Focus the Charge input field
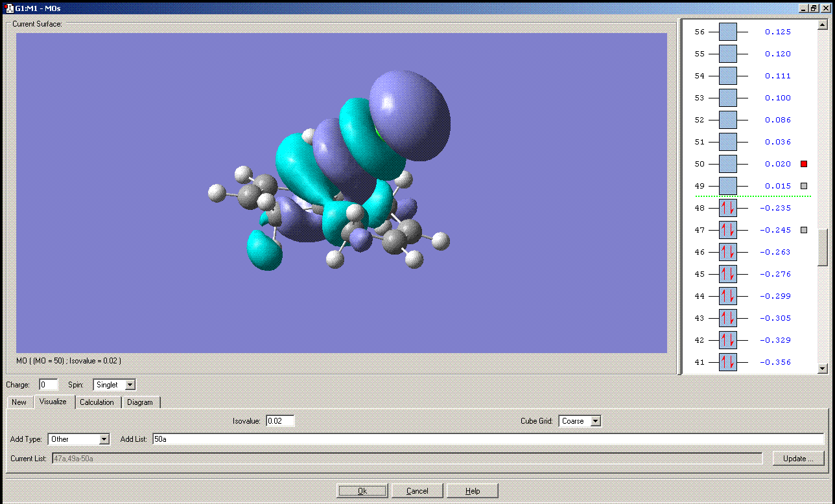The height and width of the screenshot is (504, 835). (x=49, y=385)
